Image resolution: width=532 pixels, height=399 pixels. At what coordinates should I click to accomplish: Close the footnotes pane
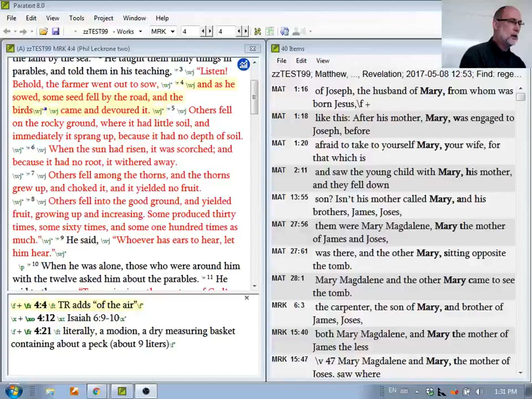tap(247, 298)
